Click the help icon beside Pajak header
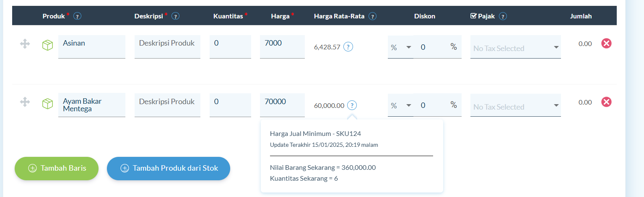 503,16
